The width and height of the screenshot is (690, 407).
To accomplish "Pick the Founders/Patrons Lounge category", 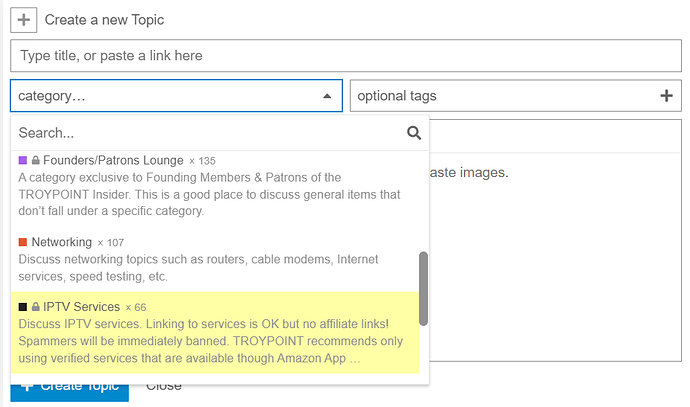I will (x=113, y=160).
